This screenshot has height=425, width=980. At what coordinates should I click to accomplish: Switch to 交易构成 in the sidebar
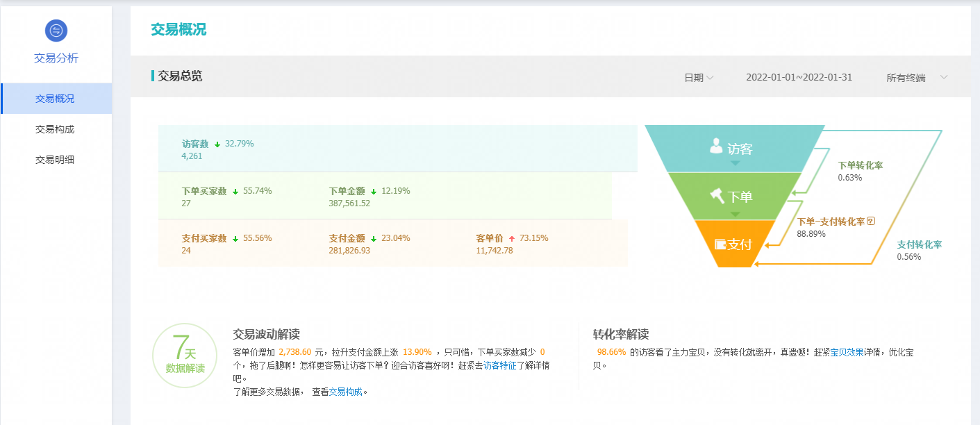(x=55, y=129)
